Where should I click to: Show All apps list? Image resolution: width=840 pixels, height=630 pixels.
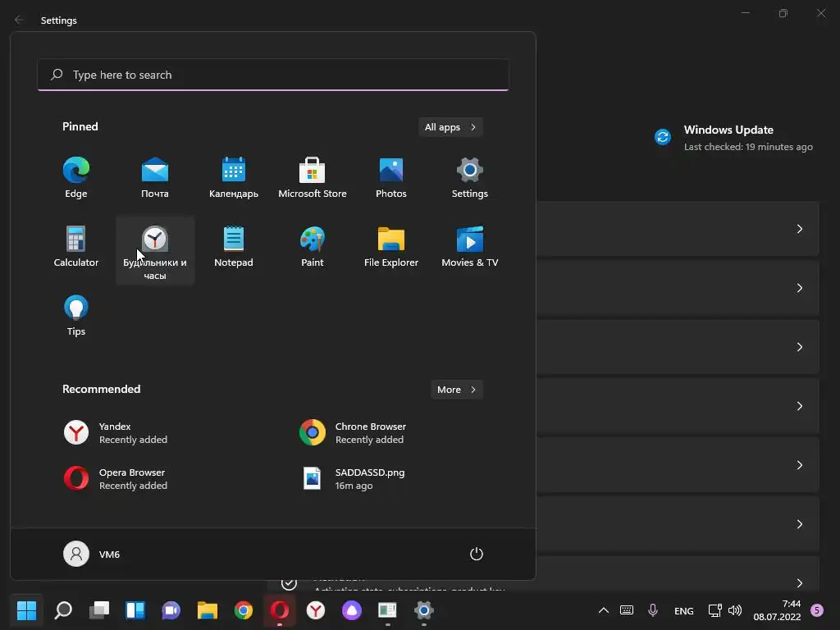450,127
